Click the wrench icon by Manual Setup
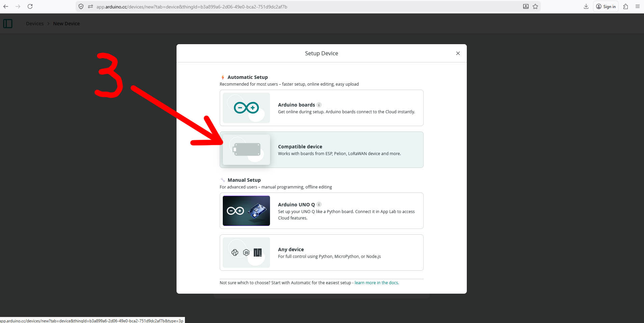 223,180
